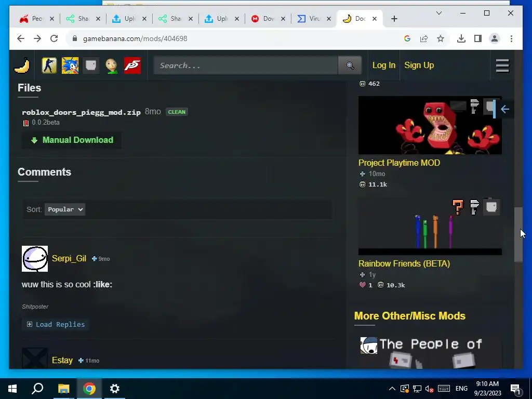Image resolution: width=532 pixels, height=399 pixels.
Task: View site information lock icon
Action: coord(75,38)
